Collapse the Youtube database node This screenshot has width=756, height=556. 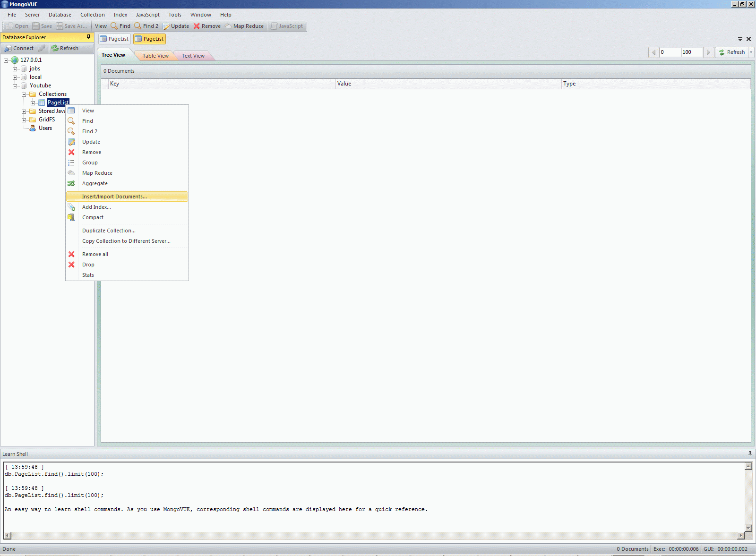pyautogui.click(x=15, y=86)
